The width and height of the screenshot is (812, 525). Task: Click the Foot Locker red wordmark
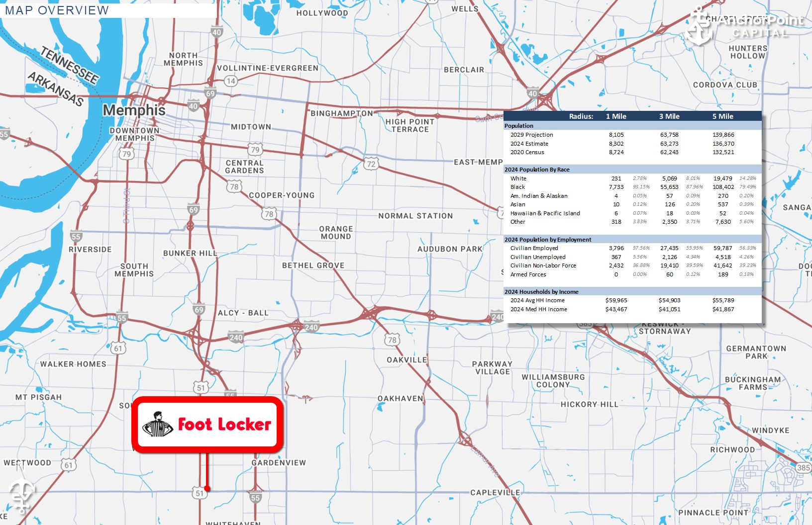click(x=224, y=424)
